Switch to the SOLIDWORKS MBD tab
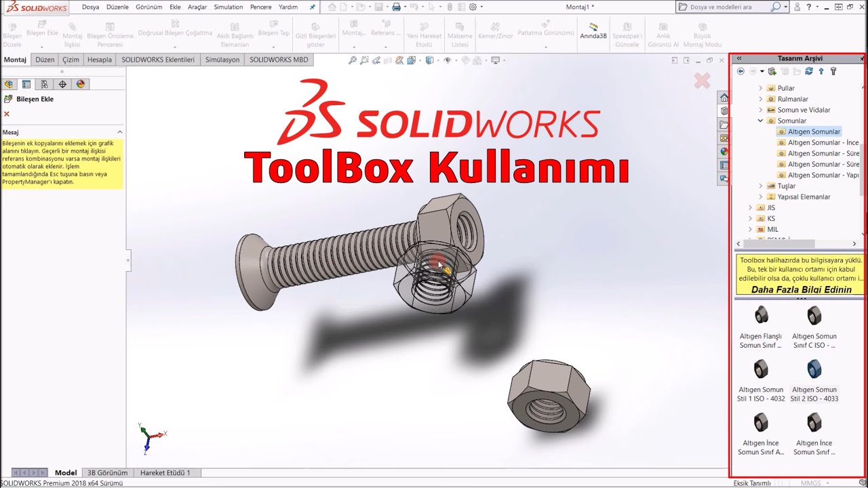 (279, 60)
